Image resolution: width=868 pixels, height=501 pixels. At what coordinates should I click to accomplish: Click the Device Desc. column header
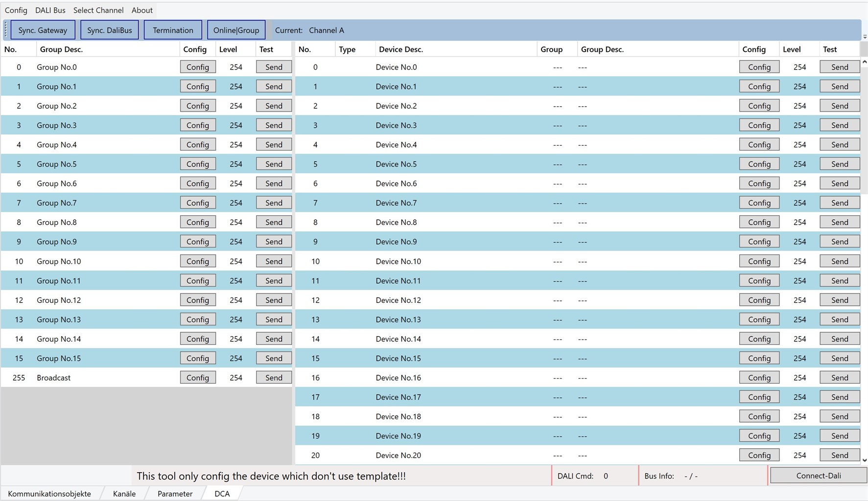(401, 49)
